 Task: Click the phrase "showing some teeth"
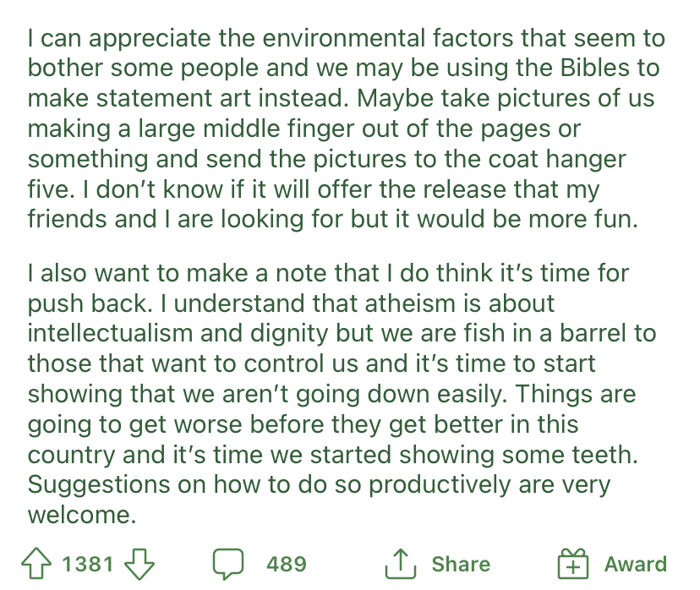coord(518,455)
